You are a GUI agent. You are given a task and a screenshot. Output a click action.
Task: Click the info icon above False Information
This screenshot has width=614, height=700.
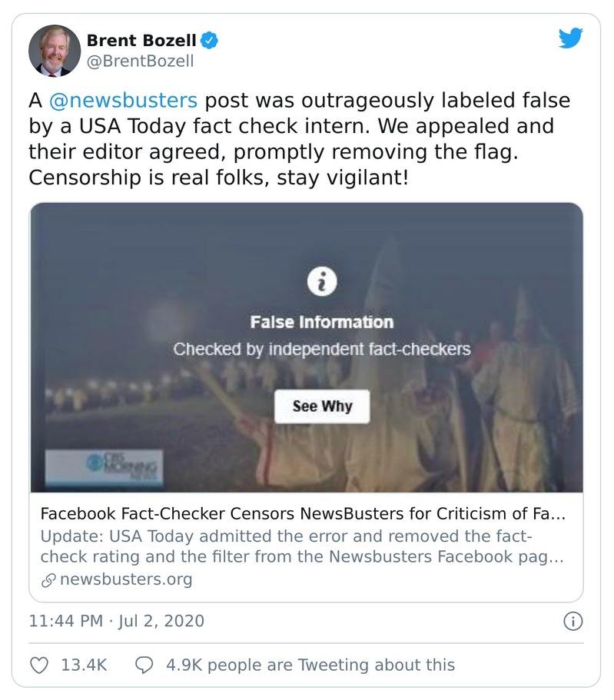(322, 283)
